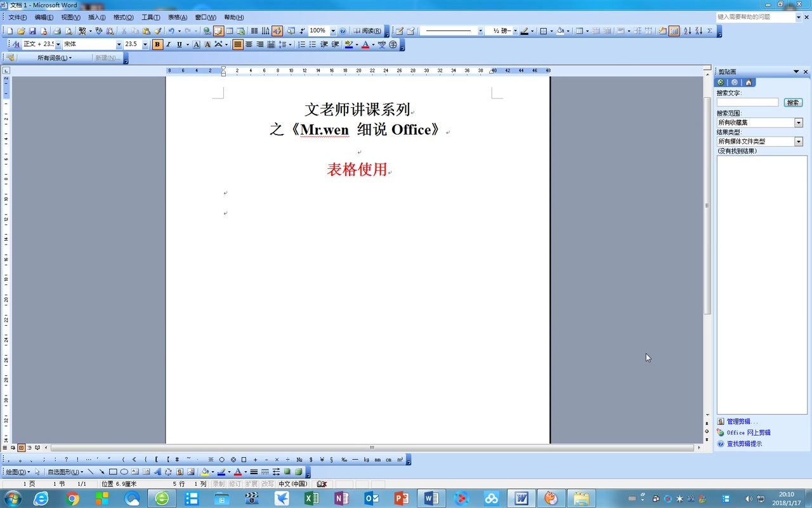Open the Style dropdown showing 正文 + 23.5
The height and width of the screenshot is (508, 812).
[x=58, y=44]
